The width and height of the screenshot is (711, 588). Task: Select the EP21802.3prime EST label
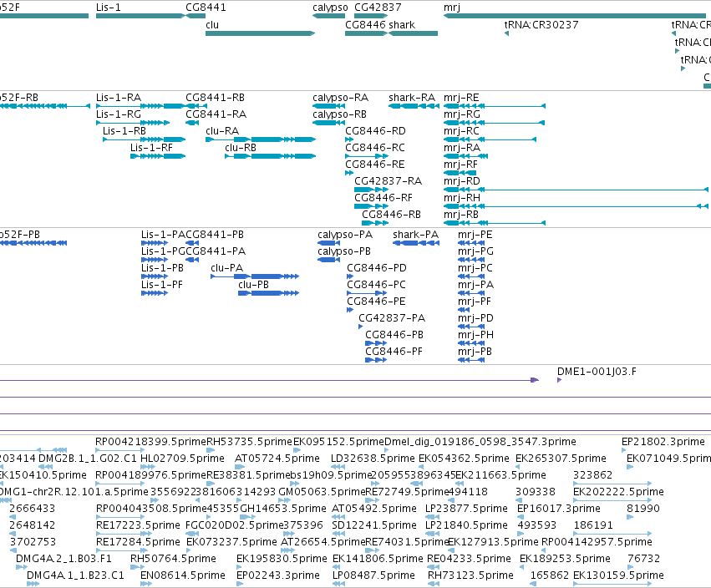[663, 442]
